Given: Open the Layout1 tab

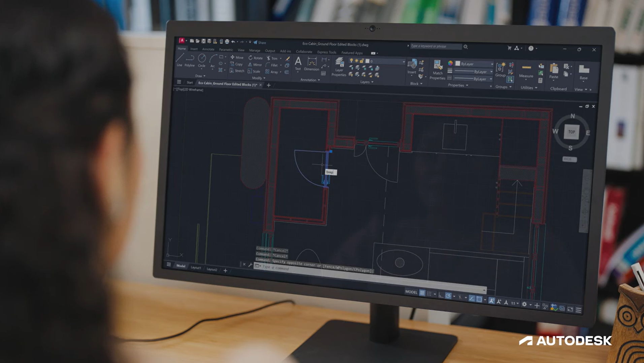Looking at the screenshot, I should tap(195, 268).
